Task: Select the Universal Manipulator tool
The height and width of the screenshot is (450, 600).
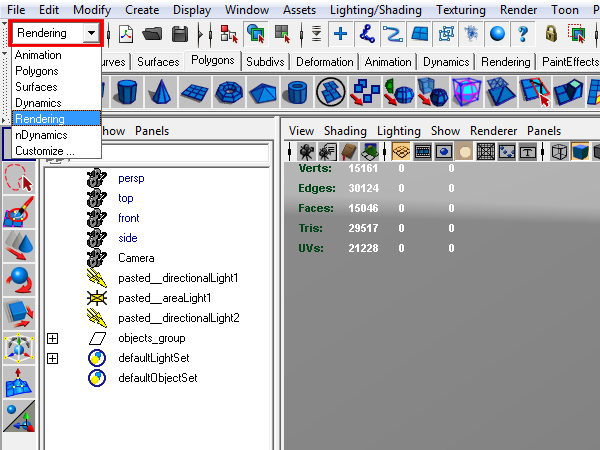Action: coord(18,348)
